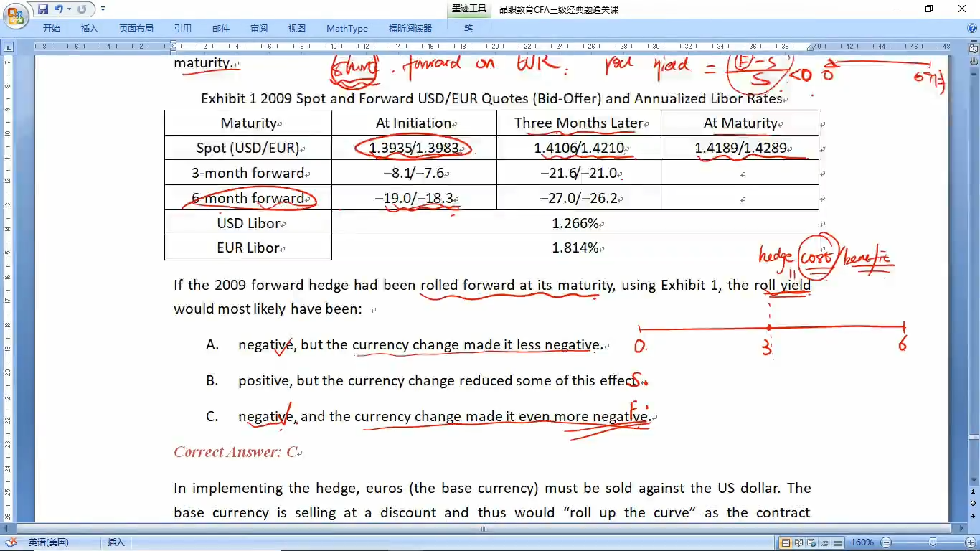Click the 1.4189/1.4289 table cell
The width and height of the screenshot is (980, 551).
coord(740,149)
